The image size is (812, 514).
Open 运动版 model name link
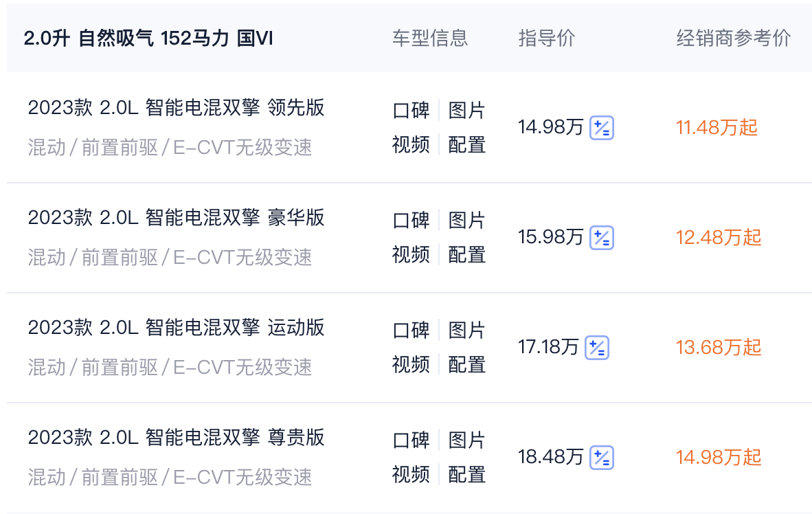176,328
